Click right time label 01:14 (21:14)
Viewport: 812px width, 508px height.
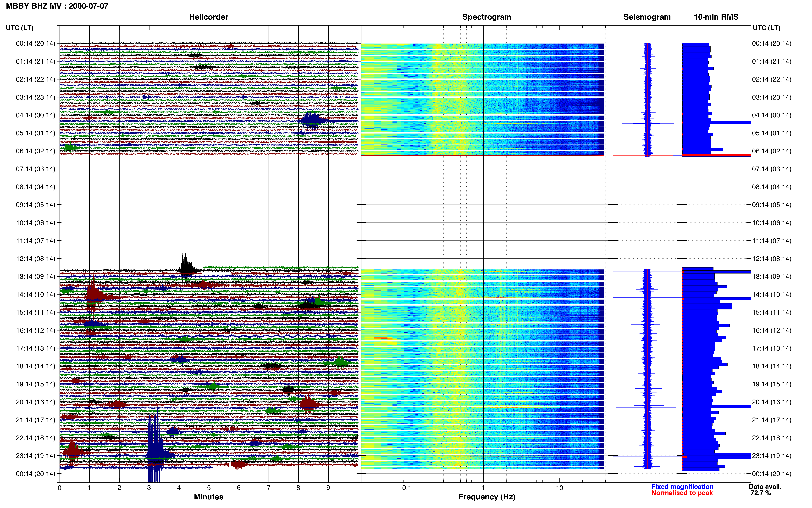click(x=772, y=61)
